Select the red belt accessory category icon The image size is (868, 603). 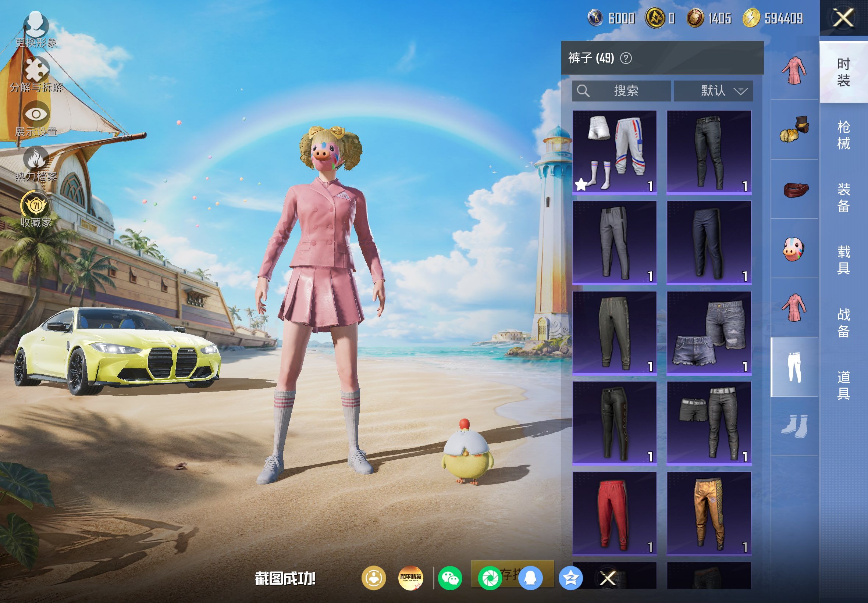[794, 189]
